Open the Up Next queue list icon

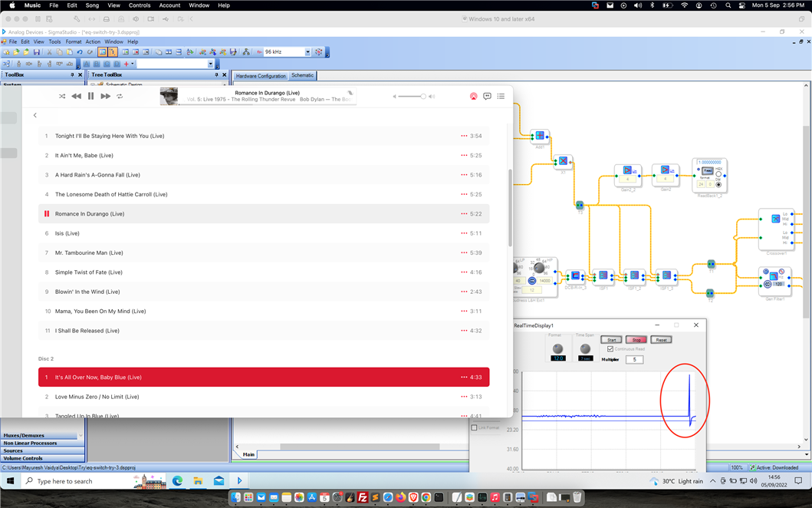[x=501, y=96]
